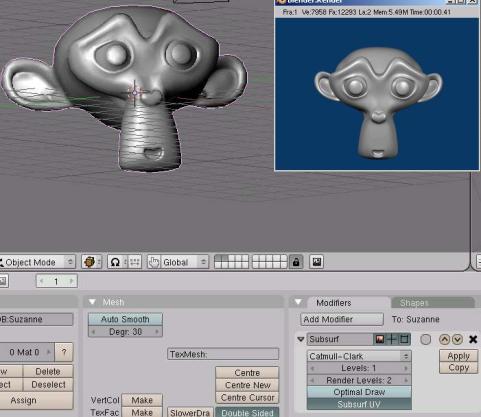Toggle Subsurf apply-to-editing-cage circle button
This screenshot has width=481, height=417.
426,339
